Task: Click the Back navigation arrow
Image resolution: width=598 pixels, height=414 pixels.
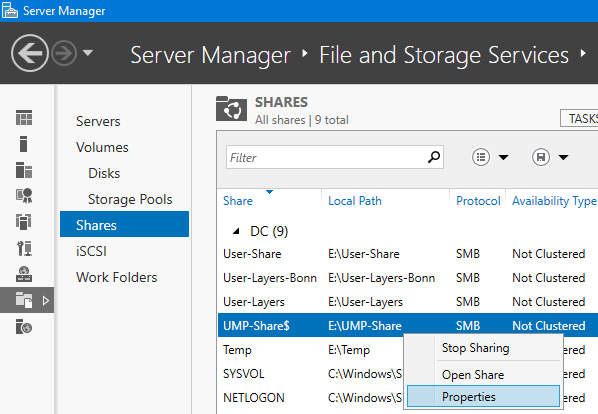Action: coord(30,53)
